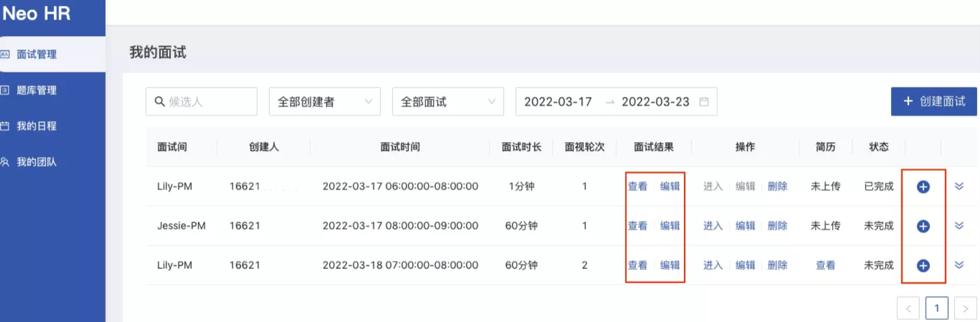
Task: Click 进入 in the Jessie-PM row
Action: [x=713, y=226]
